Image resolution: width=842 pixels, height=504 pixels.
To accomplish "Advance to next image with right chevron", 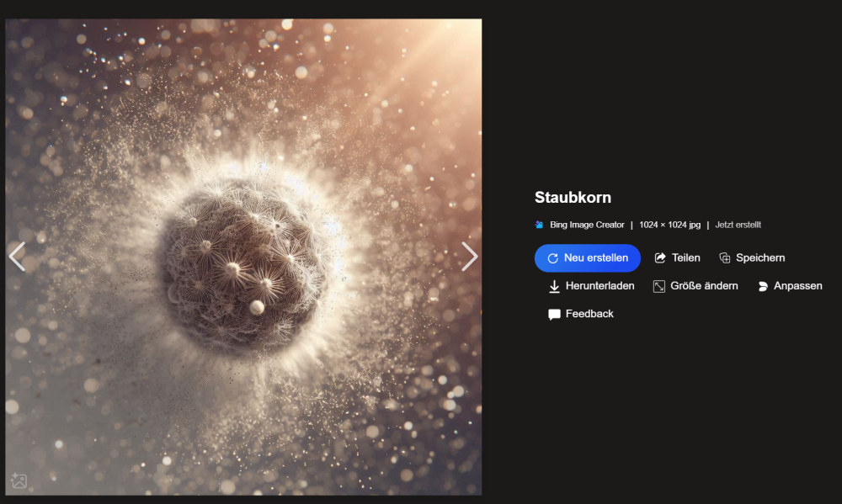I will (469, 257).
